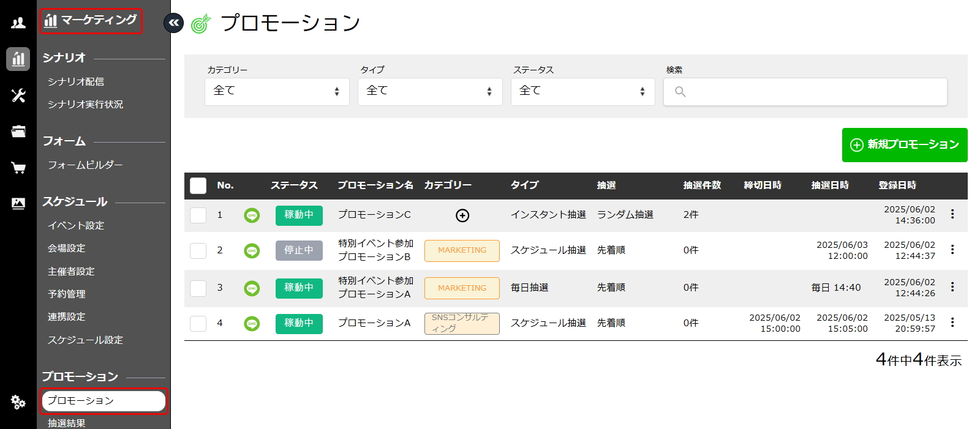
Task: Collapse sidebar with double-chevron button
Action: click(174, 23)
